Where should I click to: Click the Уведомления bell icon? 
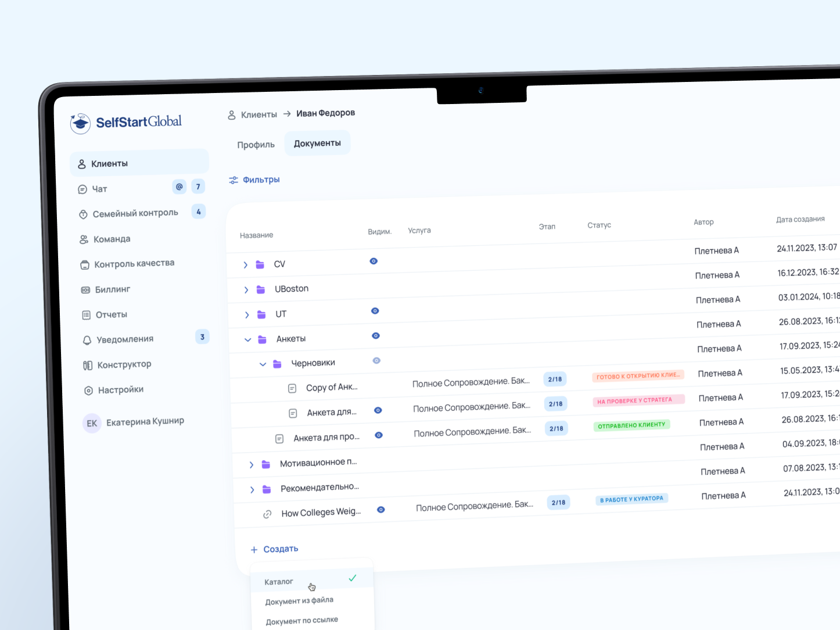click(87, 340)
